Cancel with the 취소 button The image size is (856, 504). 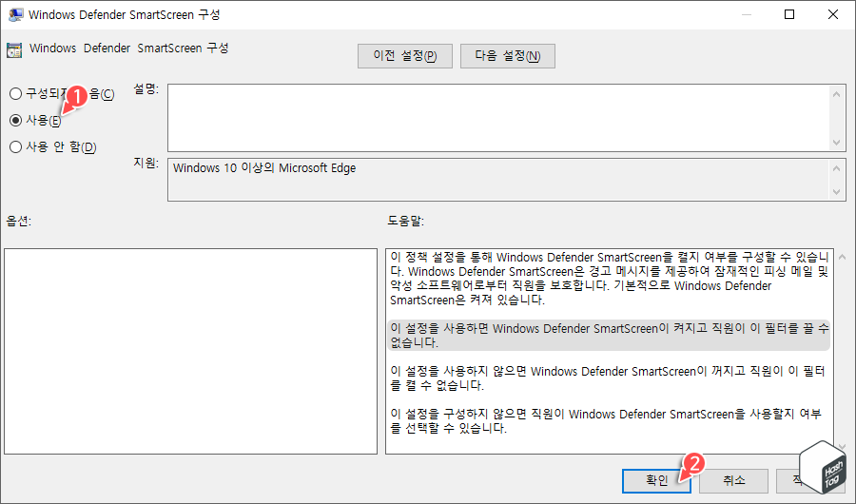pyautogui.click(x=733, y=480)
